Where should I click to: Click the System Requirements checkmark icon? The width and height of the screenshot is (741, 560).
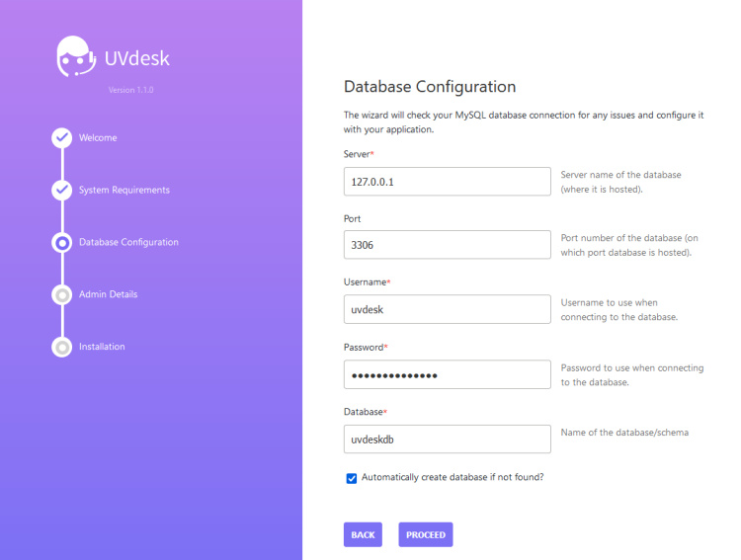pyautogui.click(x=62, y=190)
